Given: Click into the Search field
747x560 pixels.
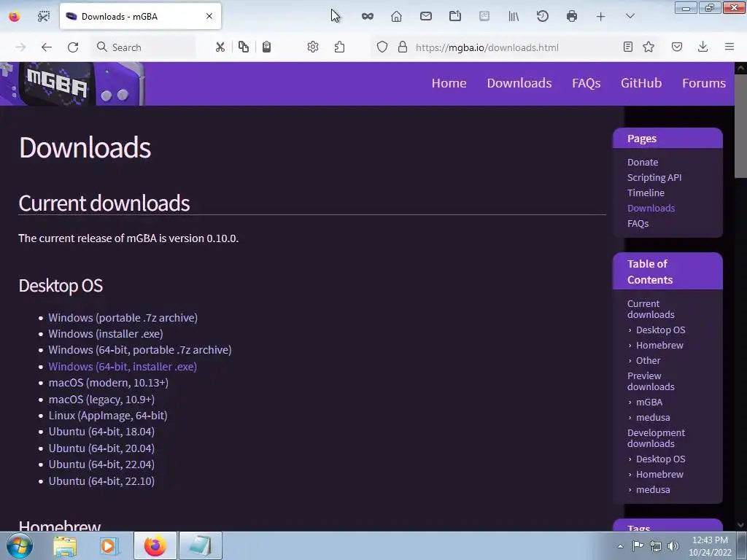Looking at the screenshot, I should pyautogui.click(x=143, y=47).
